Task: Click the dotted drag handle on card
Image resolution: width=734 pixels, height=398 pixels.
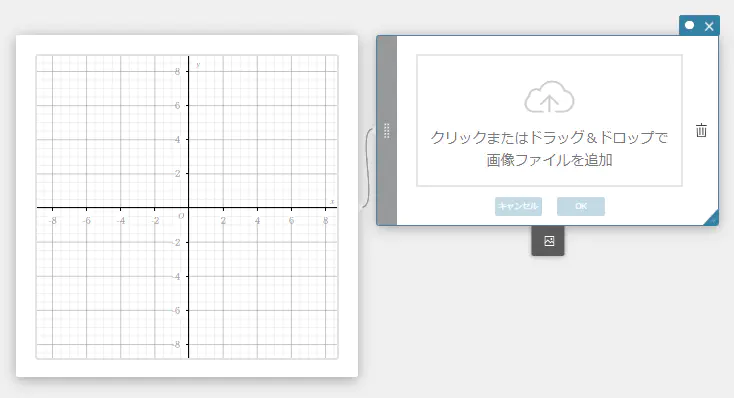Action: pyautogui.click(x=387, y=131)
